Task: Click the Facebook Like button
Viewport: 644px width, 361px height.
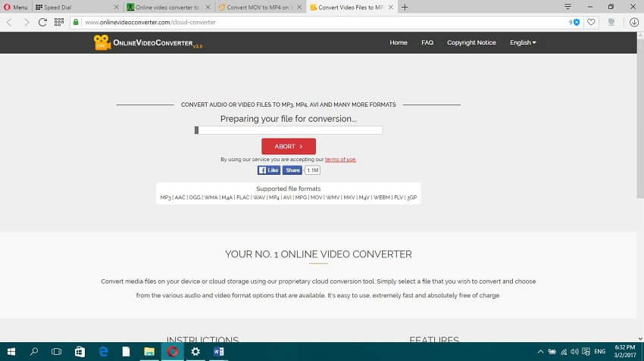Action: point(269,170)
